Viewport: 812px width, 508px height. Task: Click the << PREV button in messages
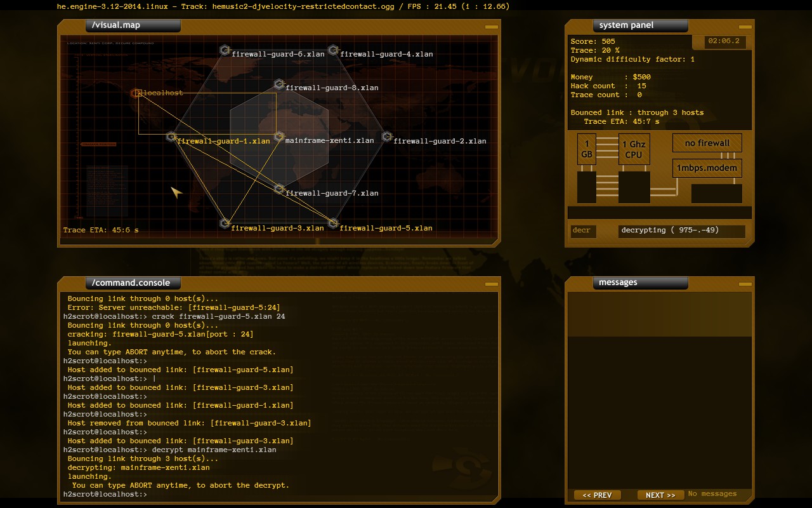pyautogui.click(x=596, y=495)
